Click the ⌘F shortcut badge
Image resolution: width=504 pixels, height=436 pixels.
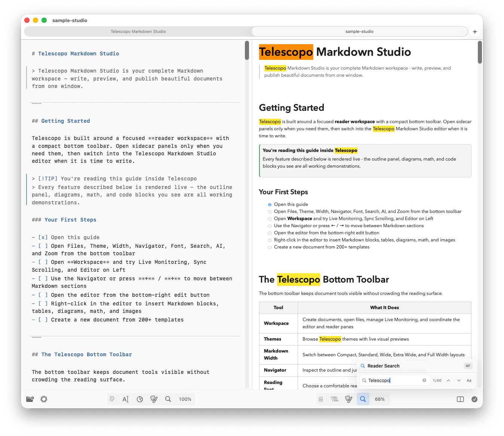pos(468,366)
